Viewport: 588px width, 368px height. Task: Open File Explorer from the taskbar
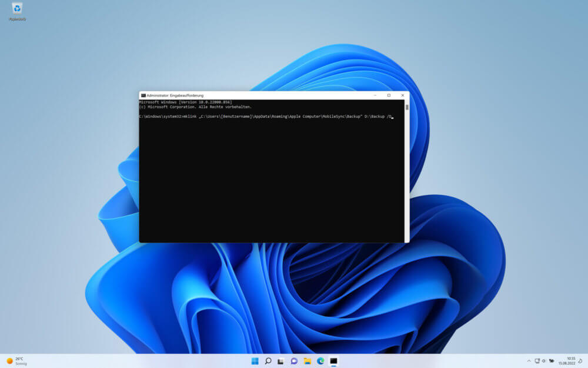(308, 361)
